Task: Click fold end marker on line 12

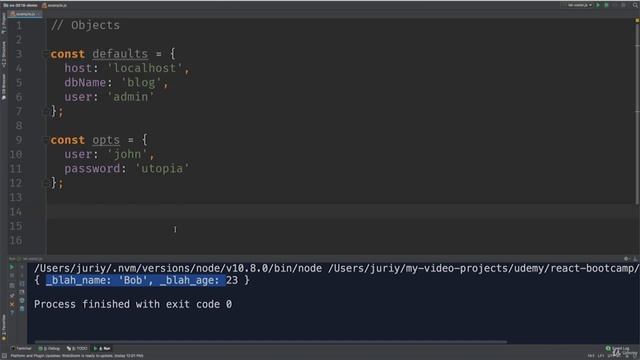Action: tap(45, 183)
